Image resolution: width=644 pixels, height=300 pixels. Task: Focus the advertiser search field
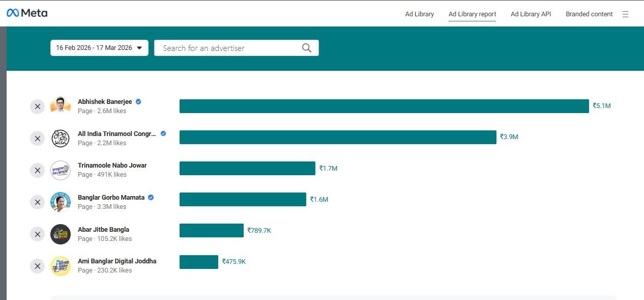[x=229, y=48]
